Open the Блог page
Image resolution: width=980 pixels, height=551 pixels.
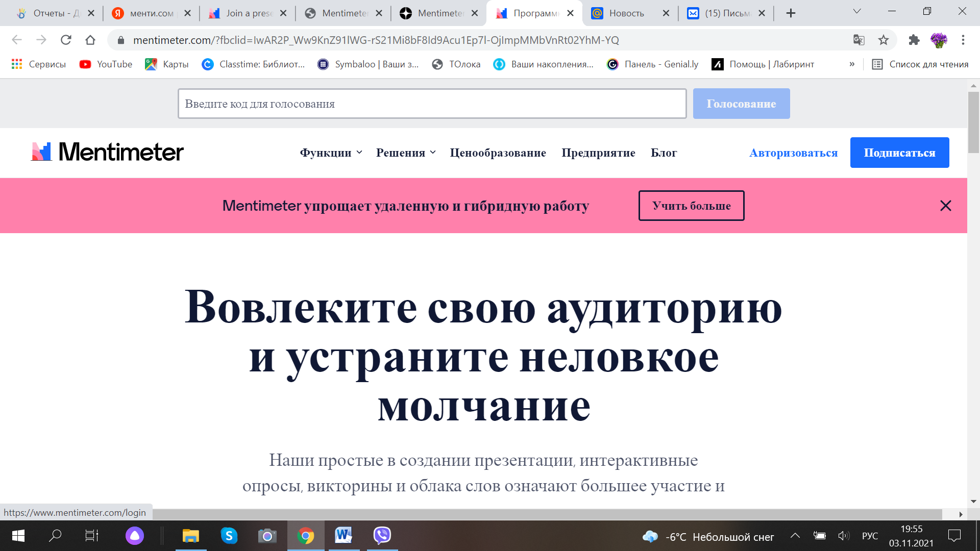click(664, 153)
